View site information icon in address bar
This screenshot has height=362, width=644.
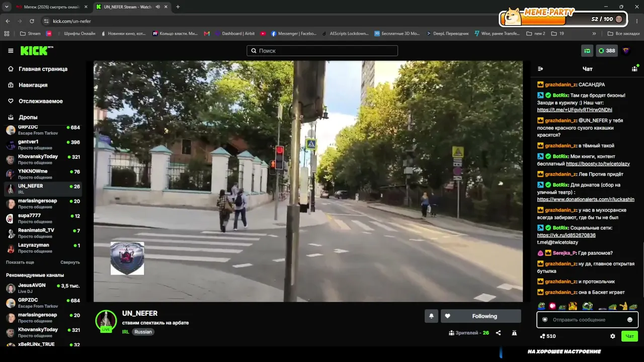[x=46, y=21]
